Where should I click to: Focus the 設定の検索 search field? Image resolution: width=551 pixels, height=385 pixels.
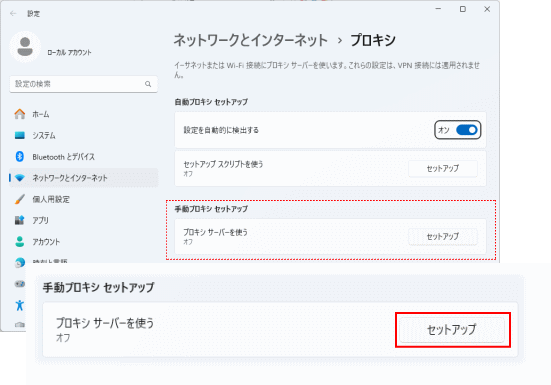click(83, 84)
